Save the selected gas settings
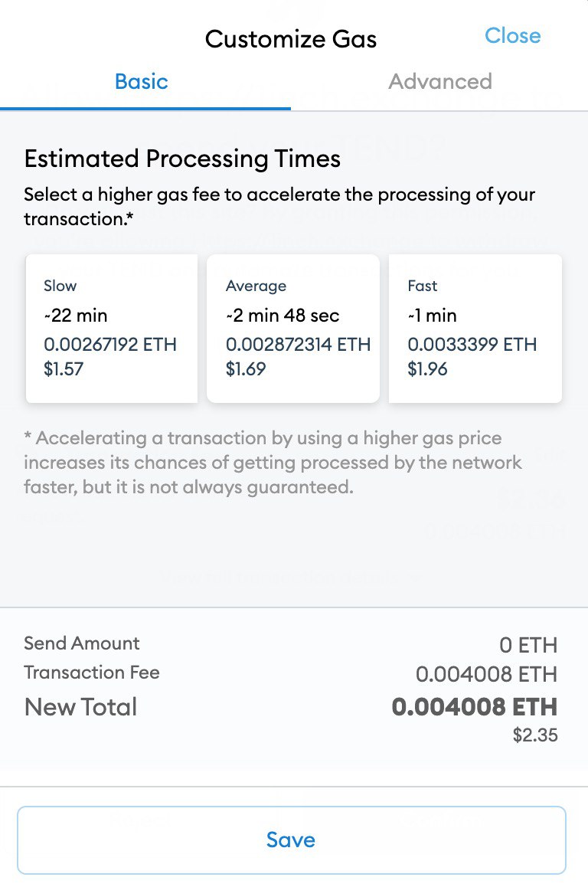588x887 pixels. (291, 840)
